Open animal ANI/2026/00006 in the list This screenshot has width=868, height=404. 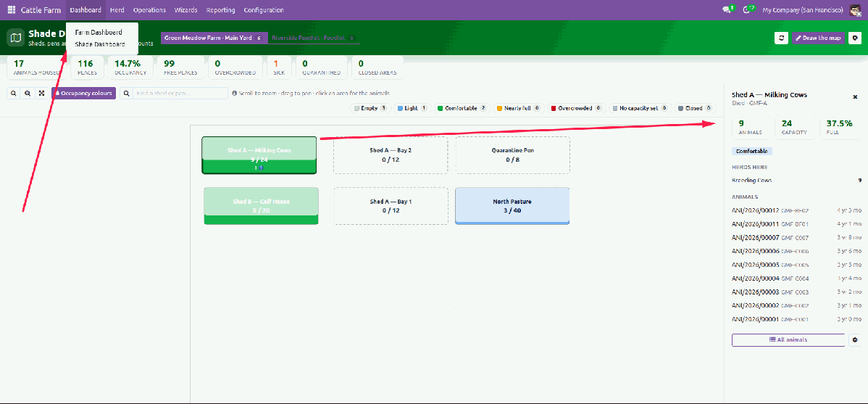[x=796, y=251]
